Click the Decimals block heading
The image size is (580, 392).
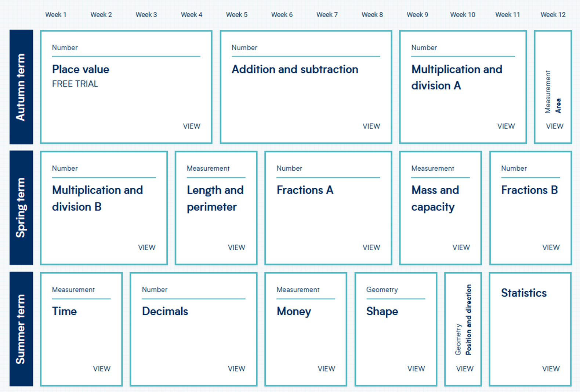[x=165, y=311]
